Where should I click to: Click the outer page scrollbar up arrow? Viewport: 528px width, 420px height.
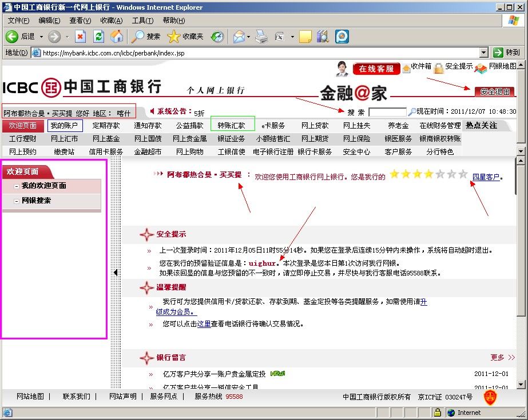521,65
